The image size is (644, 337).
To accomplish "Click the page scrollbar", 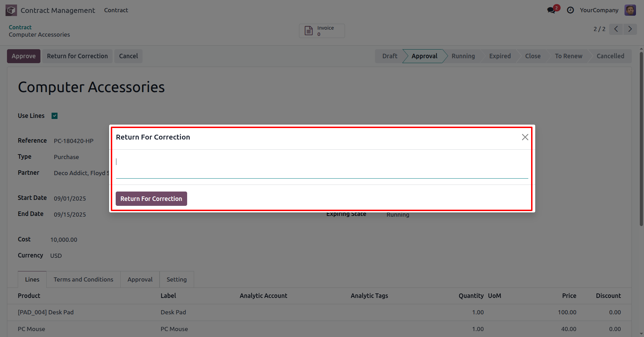I will click(641, 140).
